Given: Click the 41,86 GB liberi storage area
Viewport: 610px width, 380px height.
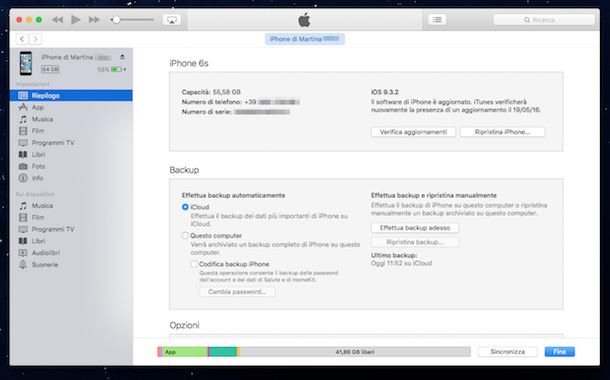Looking at the screenshot, I should (x=355, y=352).
